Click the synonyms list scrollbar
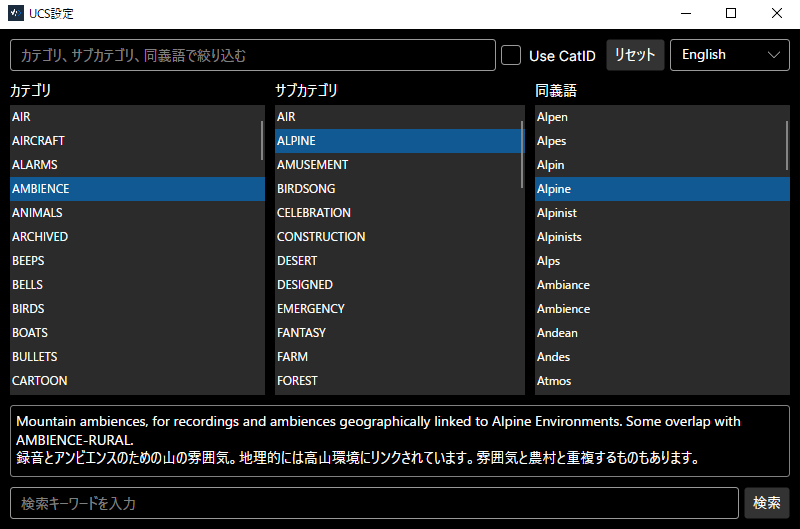 click(x=787, y=147)
